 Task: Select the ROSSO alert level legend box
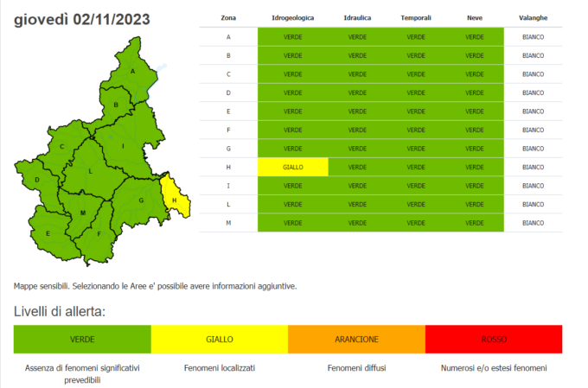point(493,340)
